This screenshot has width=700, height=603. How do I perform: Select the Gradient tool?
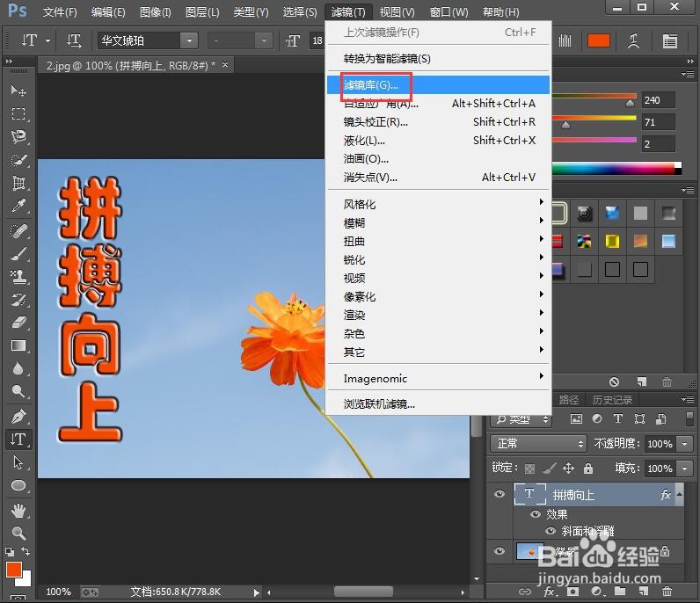coord(18,346)
